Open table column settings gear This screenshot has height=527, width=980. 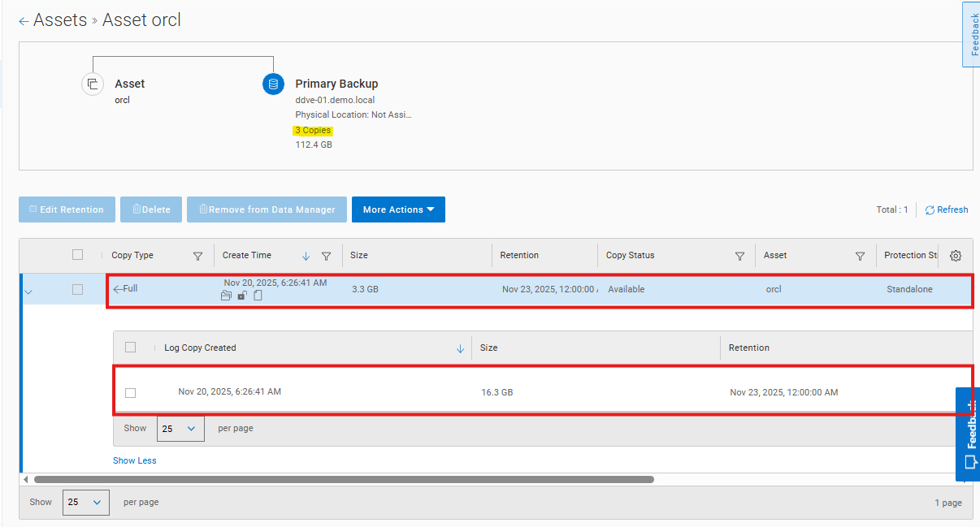(x=956, y=256)
